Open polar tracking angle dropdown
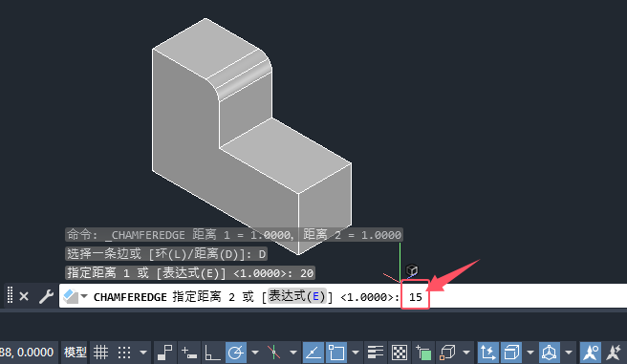 pos(255,353)
